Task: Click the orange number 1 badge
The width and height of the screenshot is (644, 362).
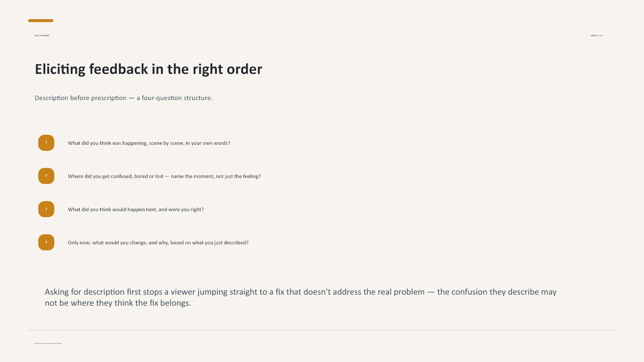Action: (x=46, y=143)
